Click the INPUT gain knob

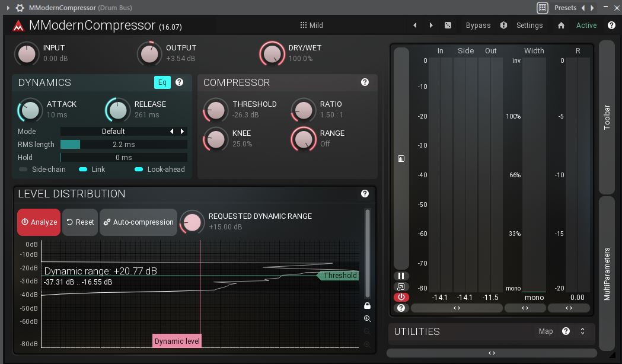(27, 53)
